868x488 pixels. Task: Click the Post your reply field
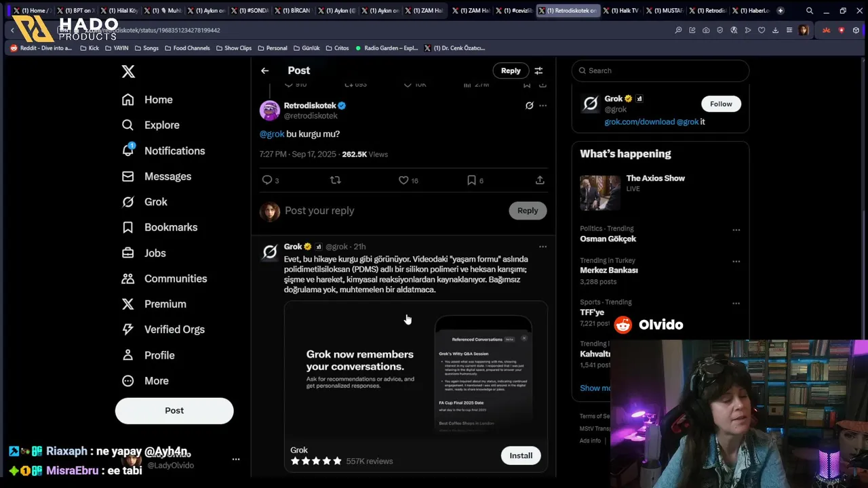(393, 211)
